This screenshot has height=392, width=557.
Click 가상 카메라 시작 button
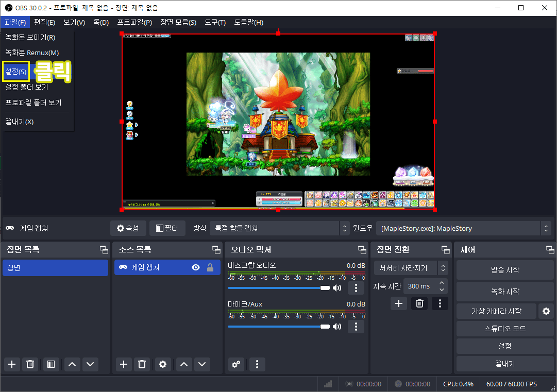point(496,312)
